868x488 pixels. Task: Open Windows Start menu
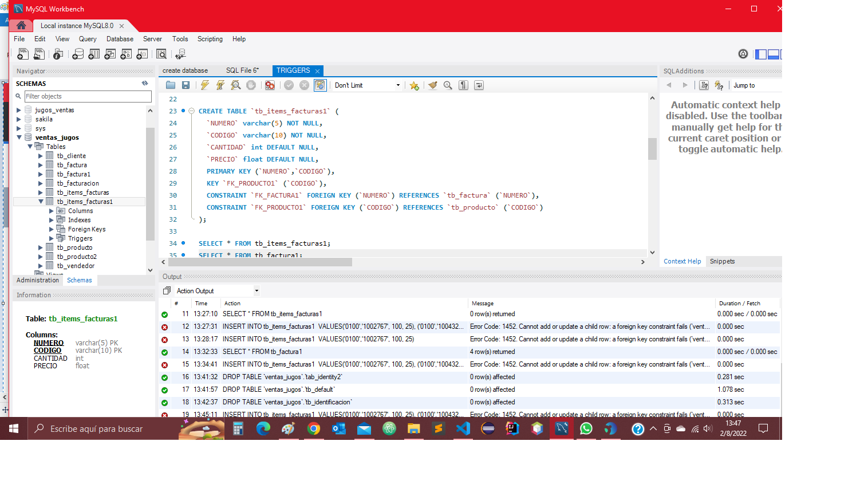tap(14, 428)
